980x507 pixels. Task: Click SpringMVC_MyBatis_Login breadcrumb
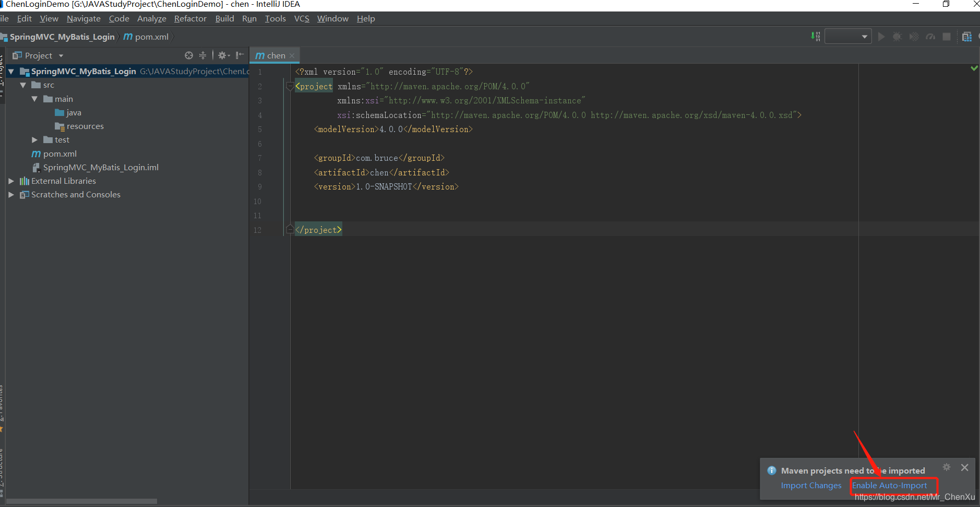point(62,37)
